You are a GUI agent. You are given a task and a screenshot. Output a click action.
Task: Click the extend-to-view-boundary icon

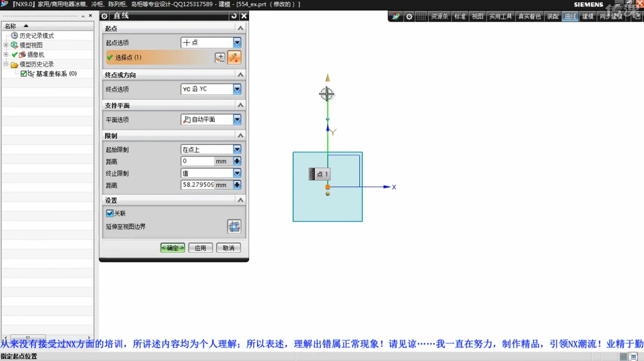pyautogui.click(x=234, y=227)
